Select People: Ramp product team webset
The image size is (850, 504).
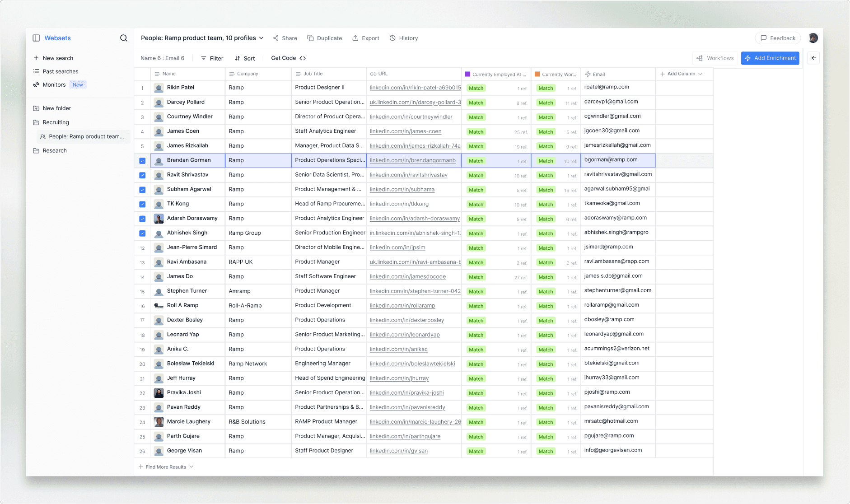(82, 136)
